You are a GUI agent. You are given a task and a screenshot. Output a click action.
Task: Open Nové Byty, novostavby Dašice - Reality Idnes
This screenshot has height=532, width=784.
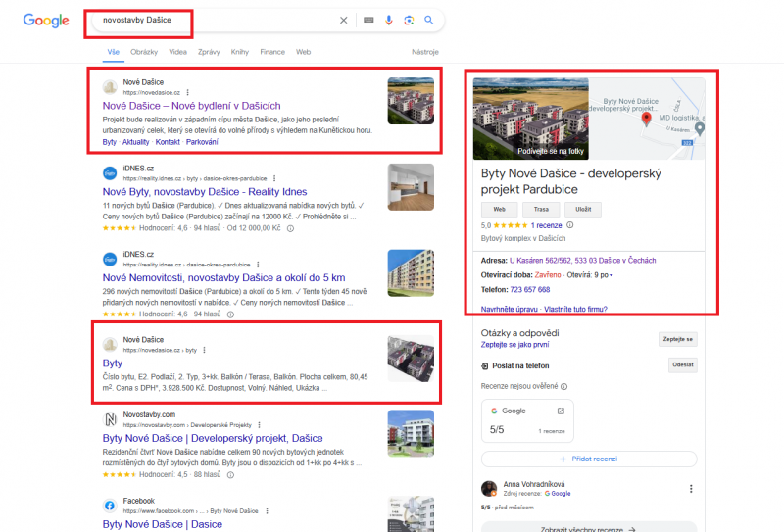point(205,191)
